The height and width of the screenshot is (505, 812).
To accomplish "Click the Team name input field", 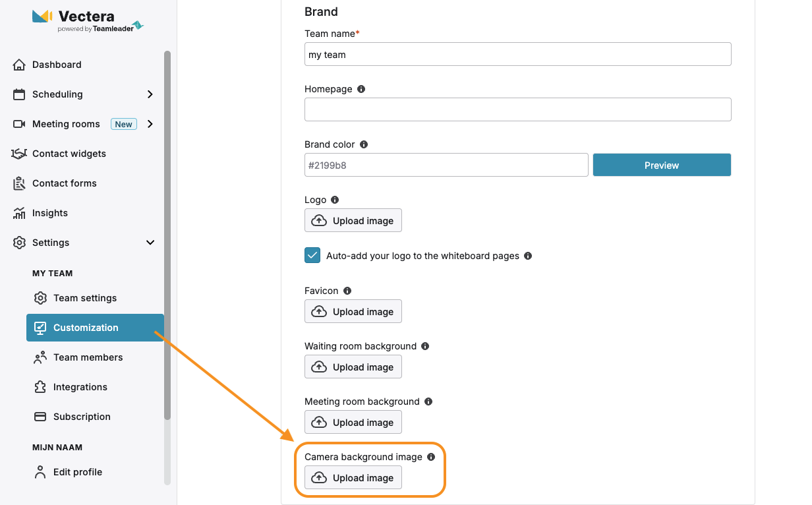I will click(x=518, y=55).
